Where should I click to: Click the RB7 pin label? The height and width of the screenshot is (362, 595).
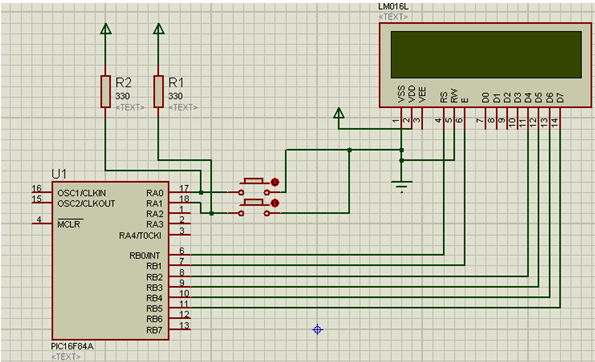154,331
